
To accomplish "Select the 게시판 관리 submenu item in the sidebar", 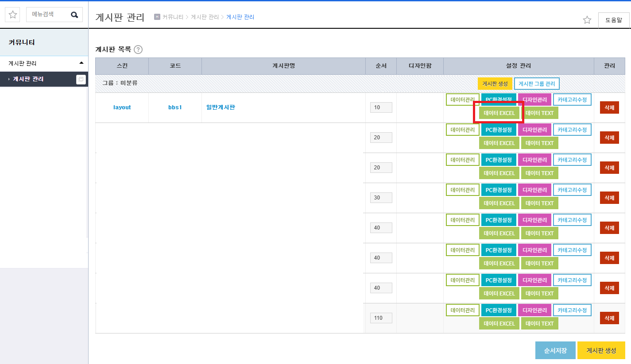I will (28, 79).
